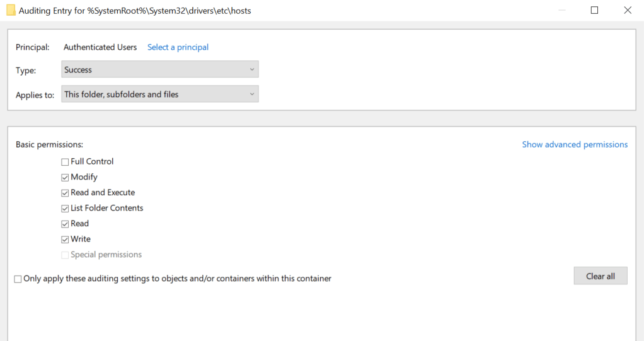Screen dimensions: 644x341
Task: Click the greyed-out Special permissions checkbox
Action: pyautogui.click(x=65, y=255)
